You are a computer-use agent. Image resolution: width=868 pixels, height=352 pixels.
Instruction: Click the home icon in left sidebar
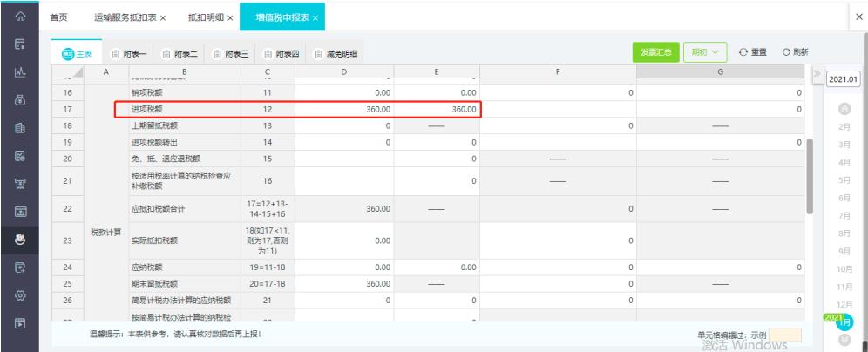click(x=14, y=17)
